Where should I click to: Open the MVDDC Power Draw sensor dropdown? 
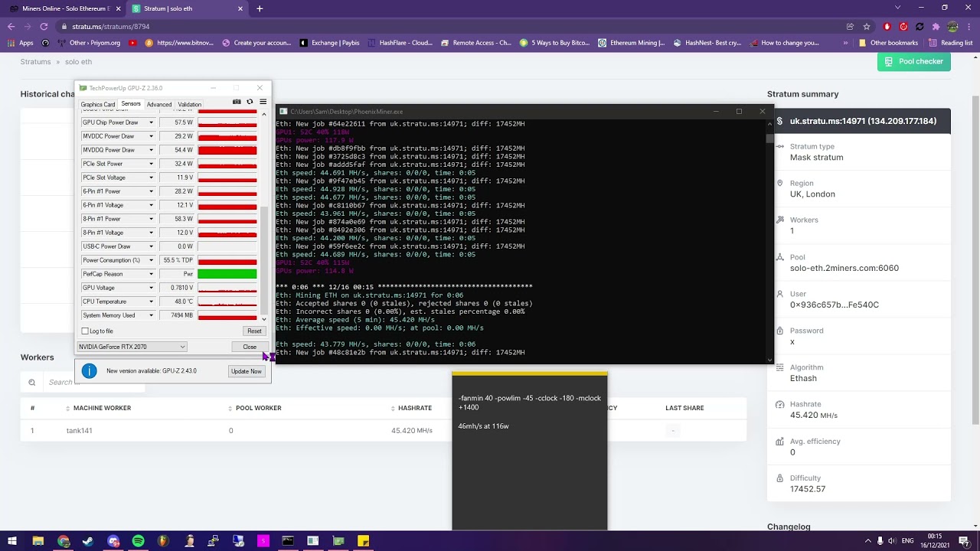tap(151, 136)
